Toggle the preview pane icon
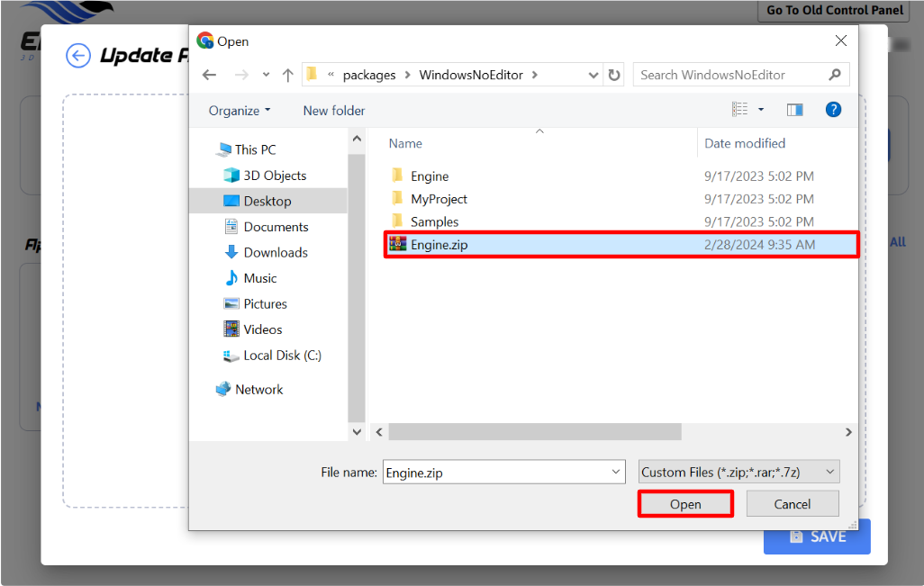Viewport: 924px width, 586px height. [x=794, y=110]
